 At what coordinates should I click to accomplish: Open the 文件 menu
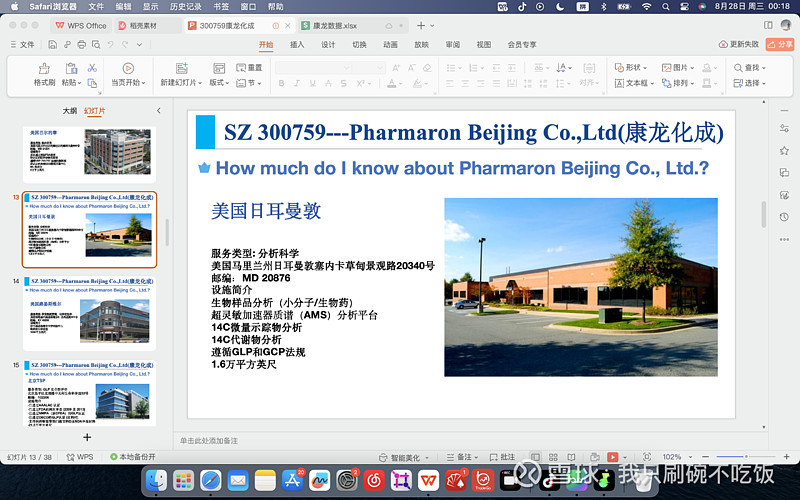click(x=22, y=45)
